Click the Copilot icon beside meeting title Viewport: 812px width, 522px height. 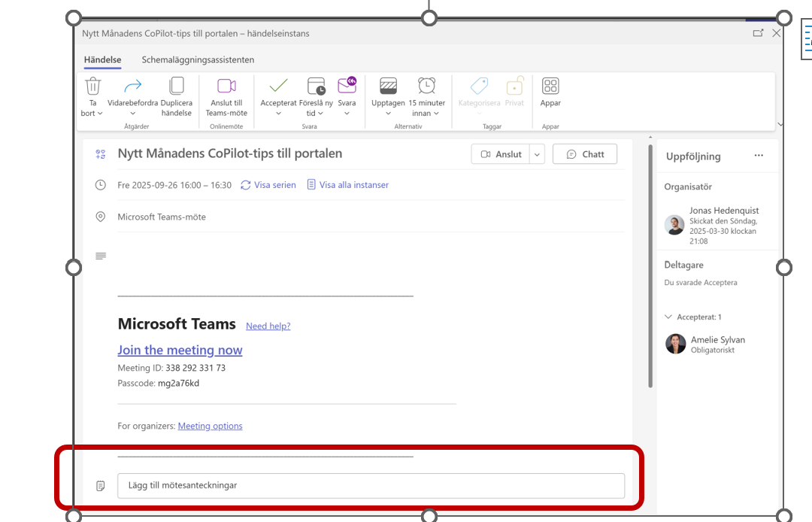click(x=101, y=153)
